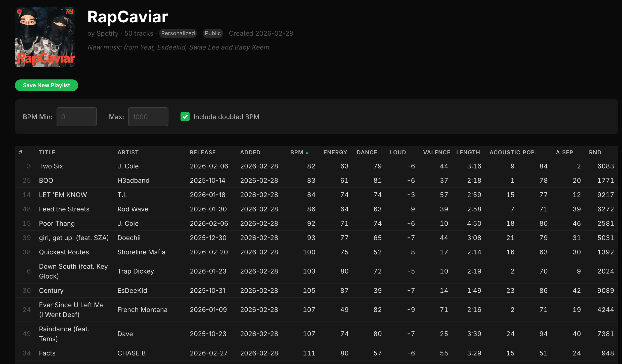Sort tracks by TITLE column
Screen dimensions: 622x364
pyautogui.click(x=47, y=153)
